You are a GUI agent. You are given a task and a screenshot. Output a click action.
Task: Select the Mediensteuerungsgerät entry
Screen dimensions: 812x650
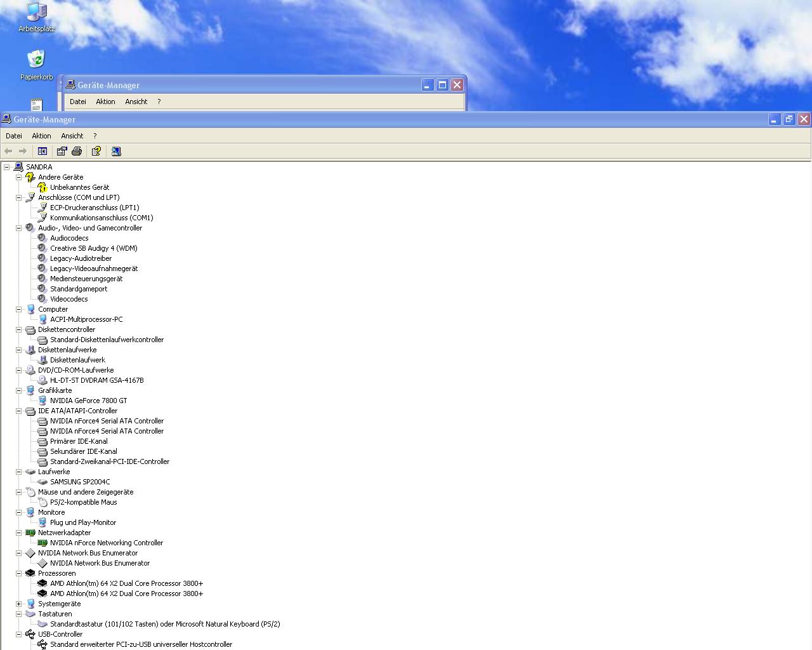[x=86, y=279]
